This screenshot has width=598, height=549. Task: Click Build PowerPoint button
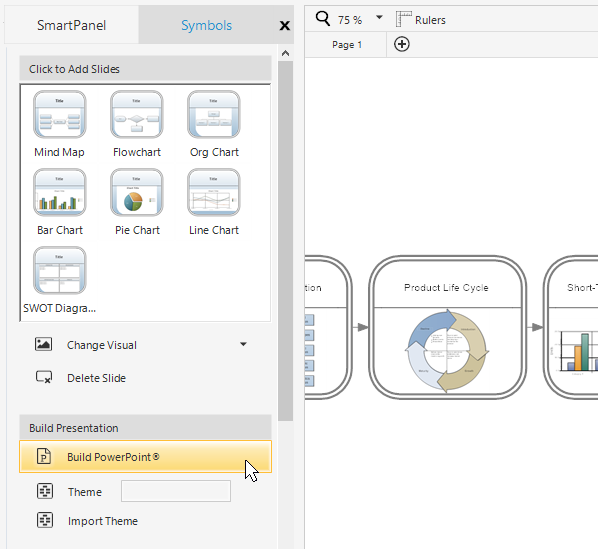(145, 457)
